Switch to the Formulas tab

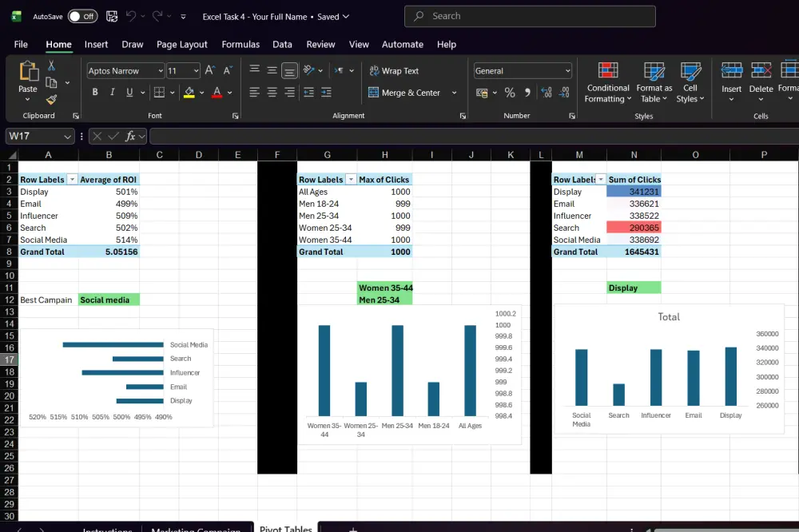pyautogui.click(x=240, y=45)
